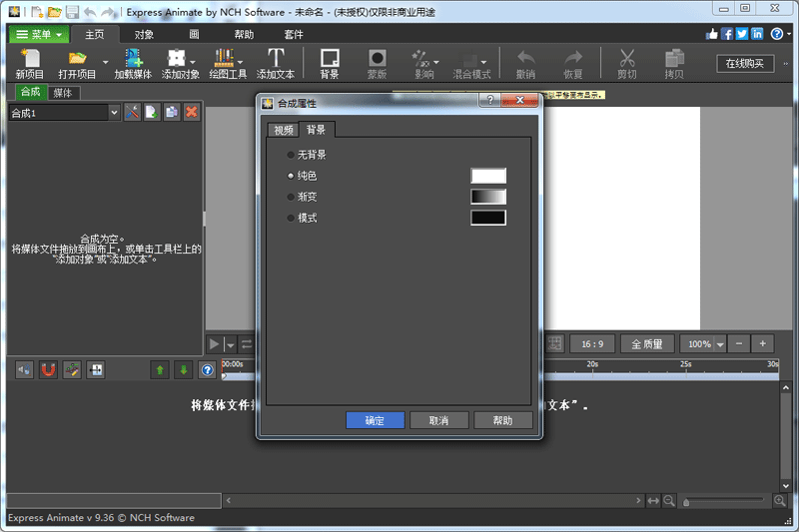Click the 全质量 quality button
The width and height of the screenshot is (799, 532).
[x=647, y=344]
